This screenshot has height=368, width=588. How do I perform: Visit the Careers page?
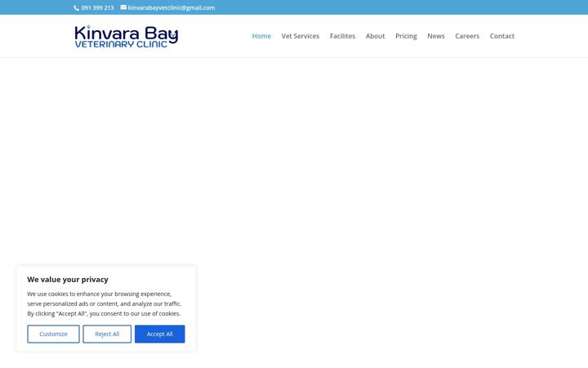(x=467, y=36)
